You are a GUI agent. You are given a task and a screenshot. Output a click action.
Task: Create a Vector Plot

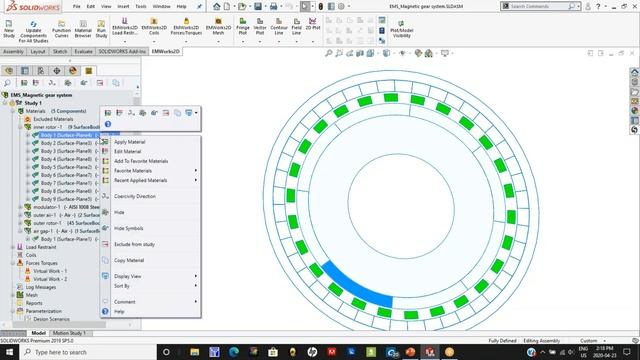pos(260,26)
